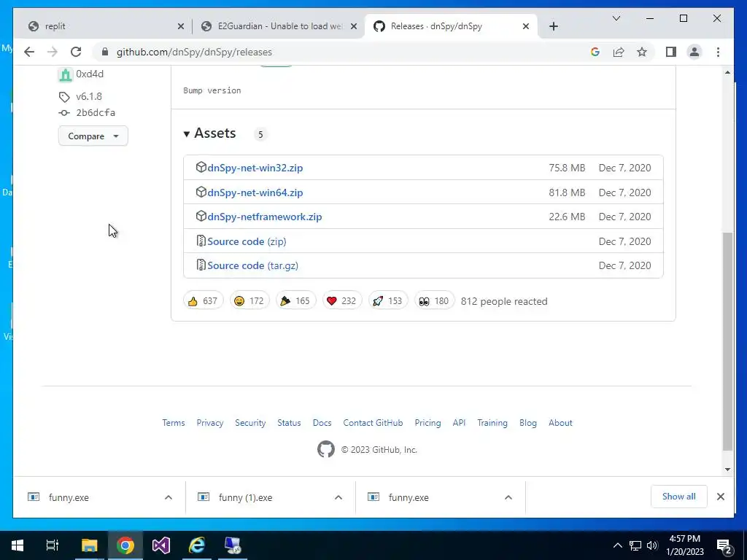Toggle the rocket reaction 153
747x560 pixels.
pos(388,301)
